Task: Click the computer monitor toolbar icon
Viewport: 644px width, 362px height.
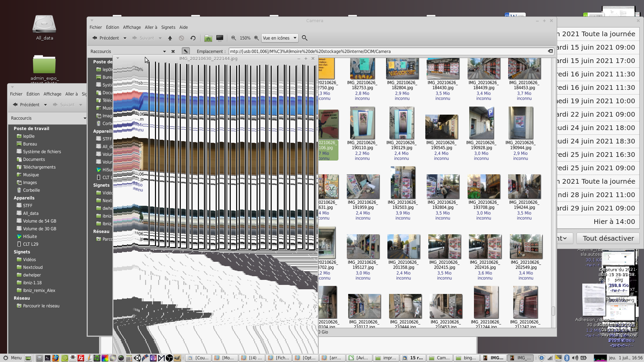Action: [x=220, y=38]
